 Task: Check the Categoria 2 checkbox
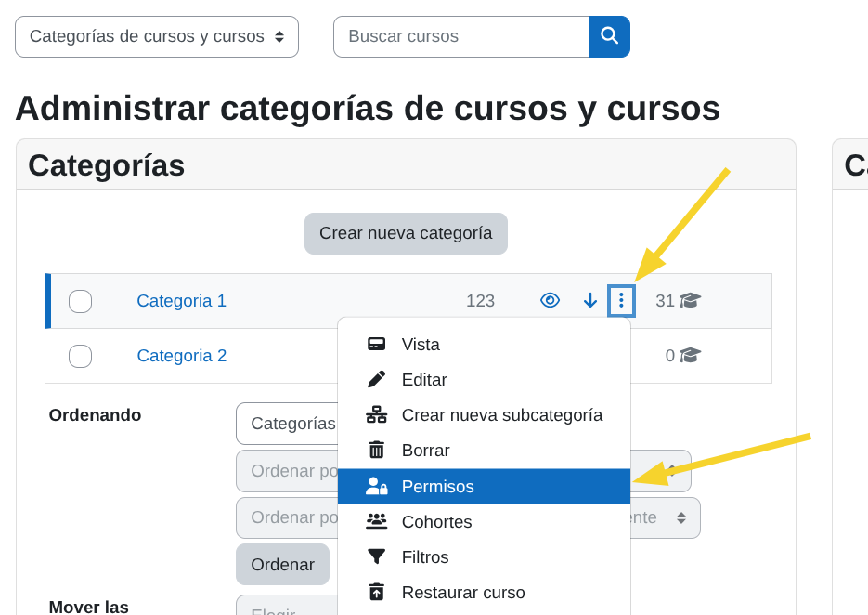coord(80,355)
